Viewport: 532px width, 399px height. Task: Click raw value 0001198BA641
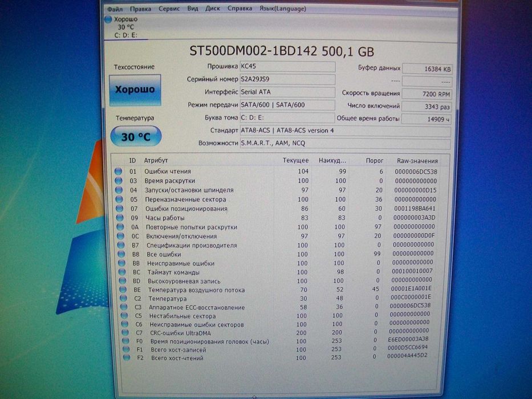(x=415, y=209)
